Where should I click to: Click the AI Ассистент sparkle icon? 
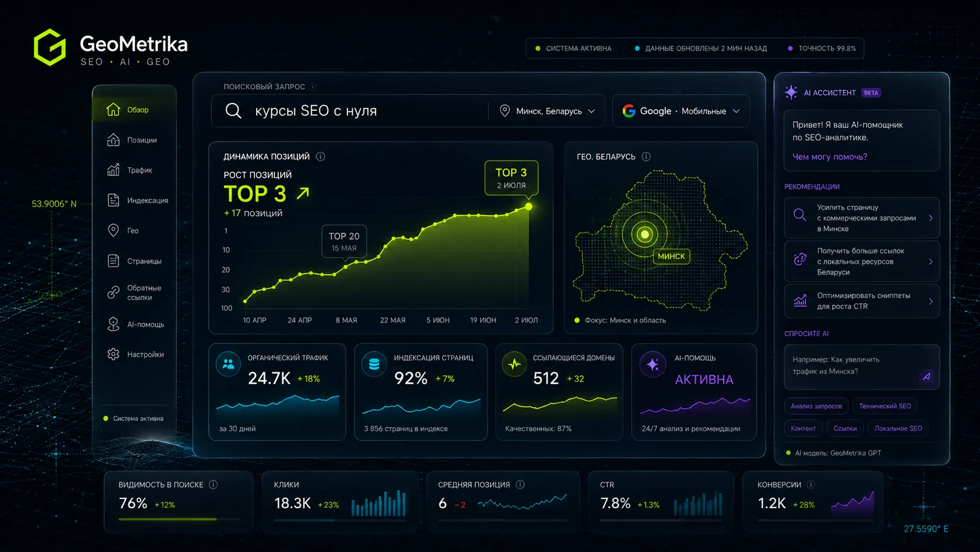point(791,92)
